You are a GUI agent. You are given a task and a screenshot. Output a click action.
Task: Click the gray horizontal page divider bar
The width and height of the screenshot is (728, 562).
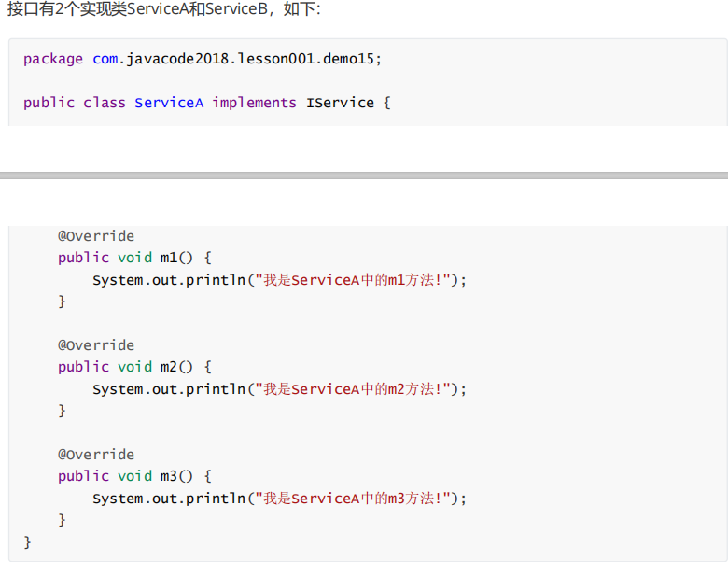364,175
